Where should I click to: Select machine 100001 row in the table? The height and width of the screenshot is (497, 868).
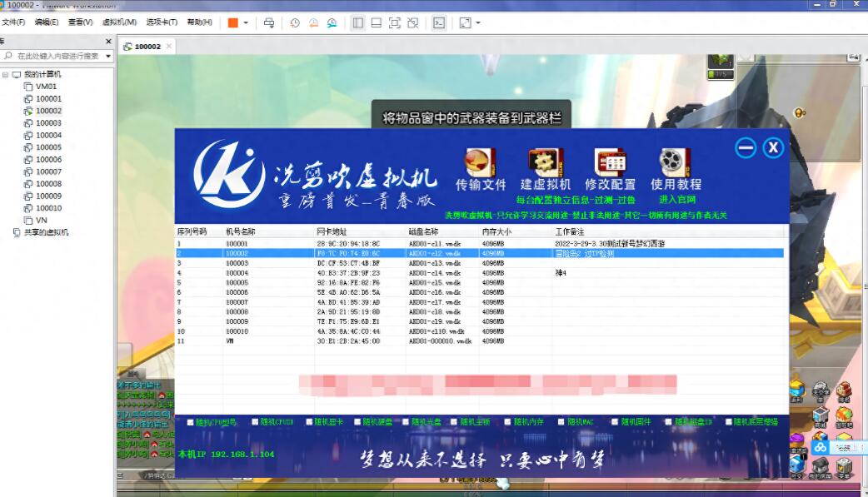point(479,244)
